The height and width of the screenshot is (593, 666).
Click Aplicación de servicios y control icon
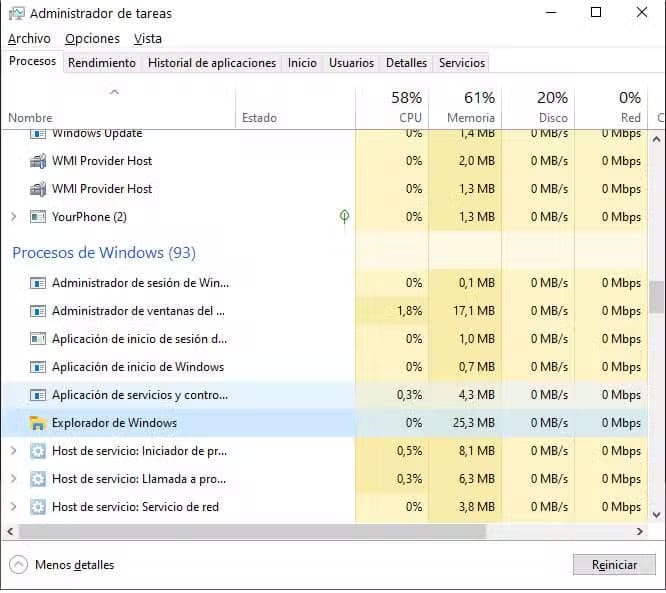pyautogui.click(x=38, y=395)
